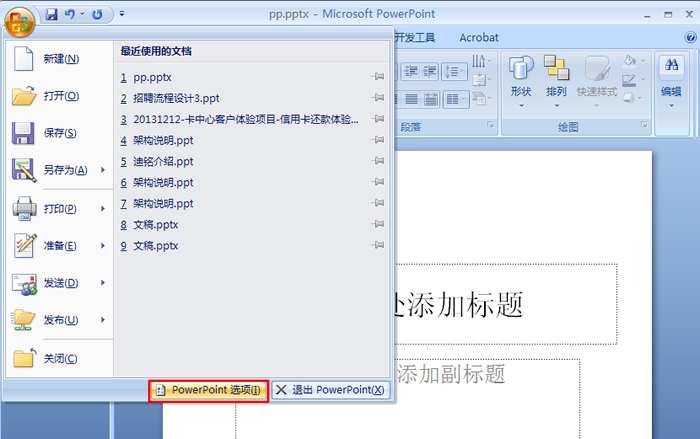
Task: Switch to the 开发工具 ribbon tab
Action: [415, 38]
